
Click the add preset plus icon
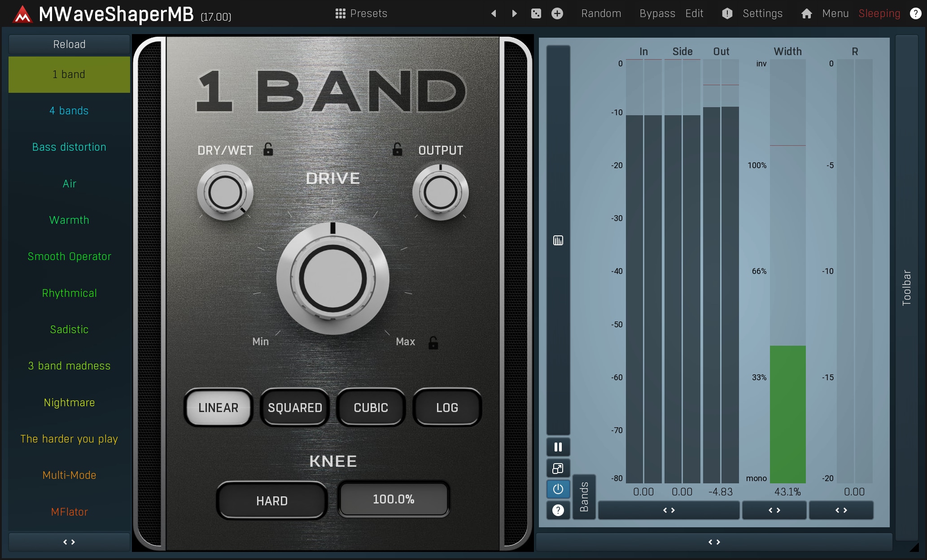coord(557,13)
